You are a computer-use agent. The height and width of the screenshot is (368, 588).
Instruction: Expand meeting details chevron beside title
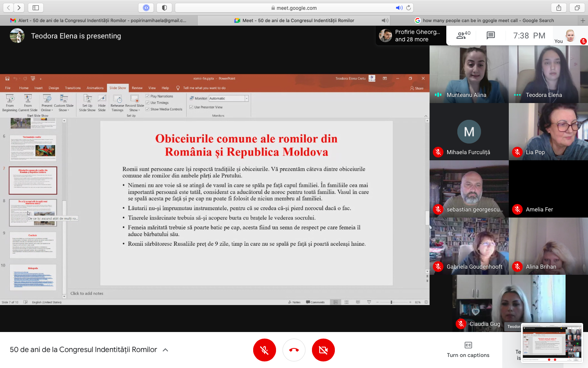point(165,350)
